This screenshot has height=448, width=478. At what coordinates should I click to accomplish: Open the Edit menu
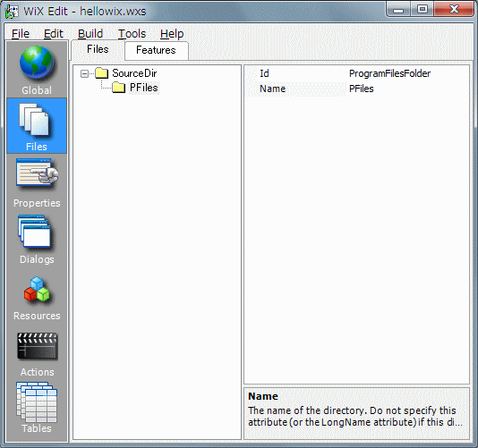click(x=54, y=33)
